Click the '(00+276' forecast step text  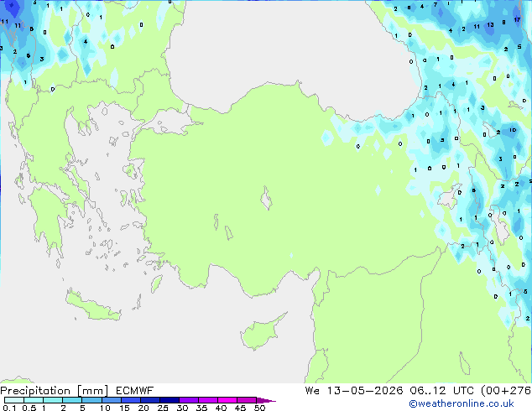506,391
